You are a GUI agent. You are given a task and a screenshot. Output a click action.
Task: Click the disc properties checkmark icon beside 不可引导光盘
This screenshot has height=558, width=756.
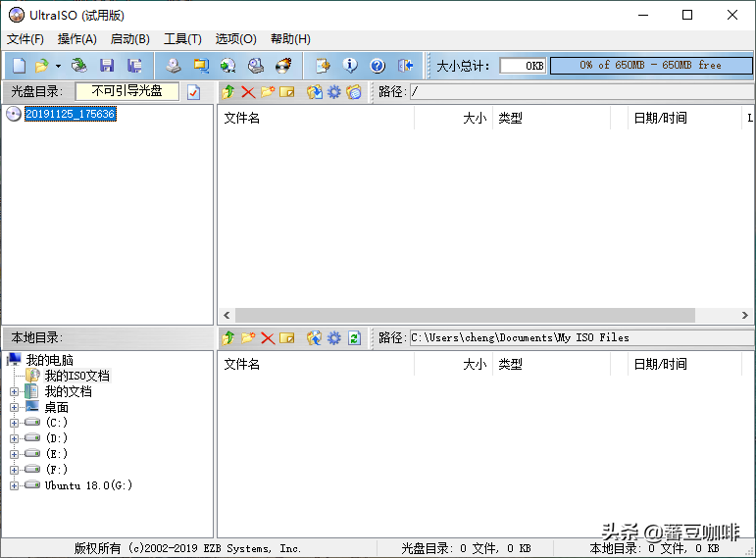click(193, 91)
